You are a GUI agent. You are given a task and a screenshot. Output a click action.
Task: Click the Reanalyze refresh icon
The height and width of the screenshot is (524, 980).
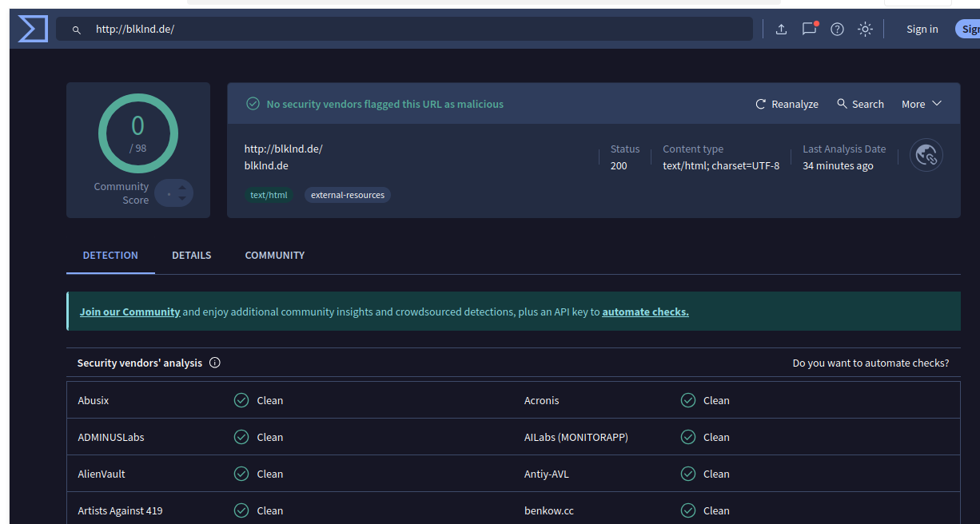[x=761, y=104]
